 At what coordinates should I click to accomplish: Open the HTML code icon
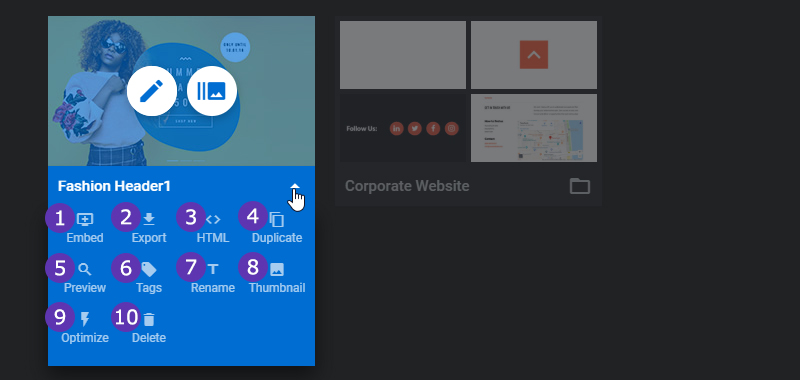(213, 219)
